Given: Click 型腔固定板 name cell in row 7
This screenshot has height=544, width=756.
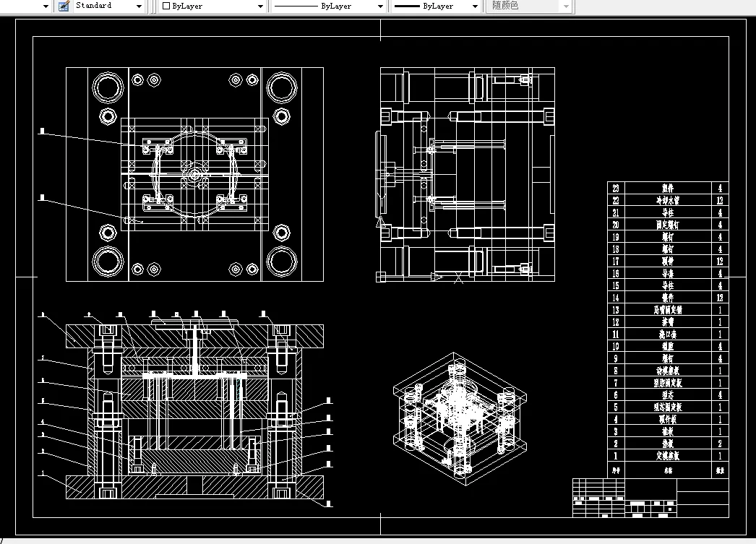Looking at the screenshot, I should pos(668,383).
